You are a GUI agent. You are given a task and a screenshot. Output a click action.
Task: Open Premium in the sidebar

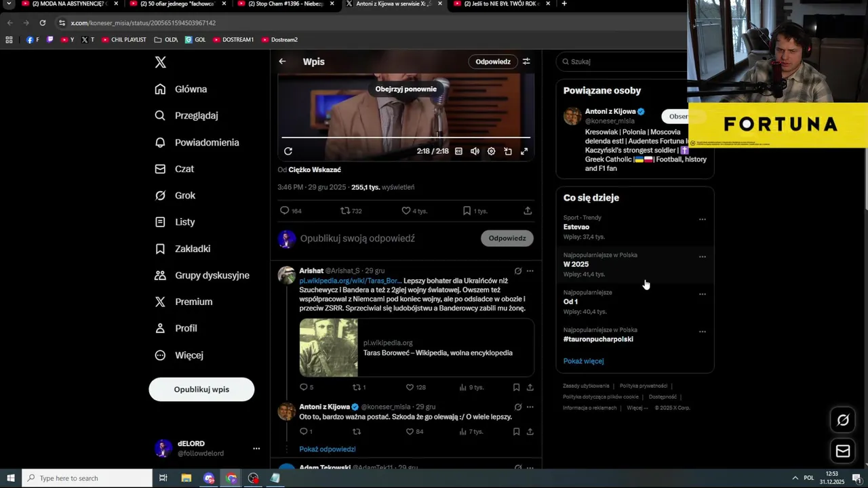pos(184,302)
